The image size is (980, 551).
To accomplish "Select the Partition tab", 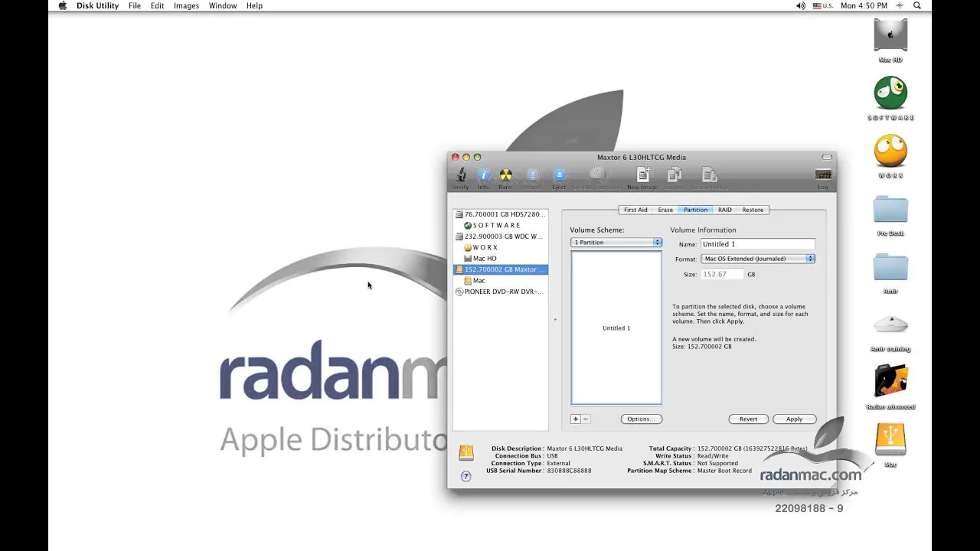I will (x=695, y=210).
